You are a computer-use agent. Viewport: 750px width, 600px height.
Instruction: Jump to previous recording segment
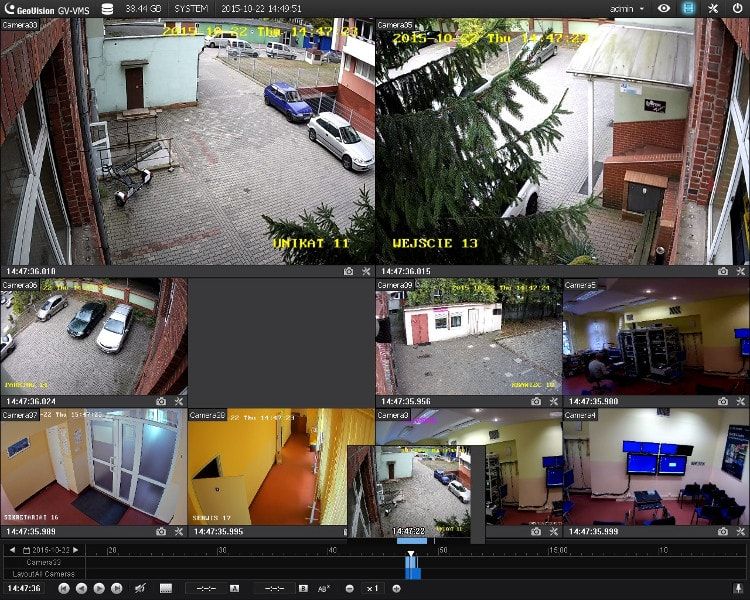pos(64,589)
